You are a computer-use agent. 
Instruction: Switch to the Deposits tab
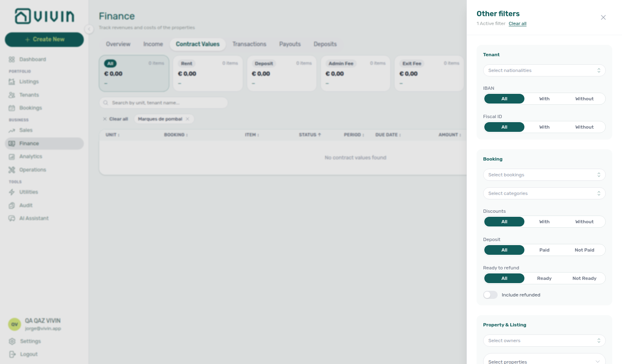pos(325,44)
